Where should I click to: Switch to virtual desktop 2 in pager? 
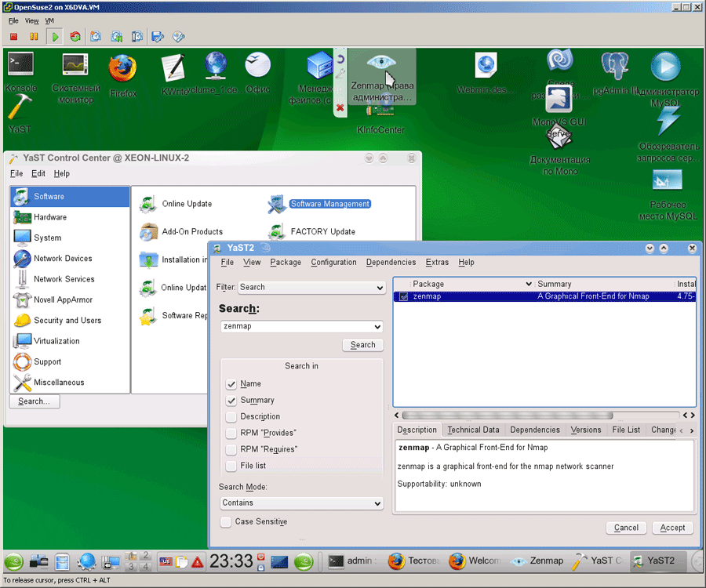pyautogui.click(x=145, y=556)
